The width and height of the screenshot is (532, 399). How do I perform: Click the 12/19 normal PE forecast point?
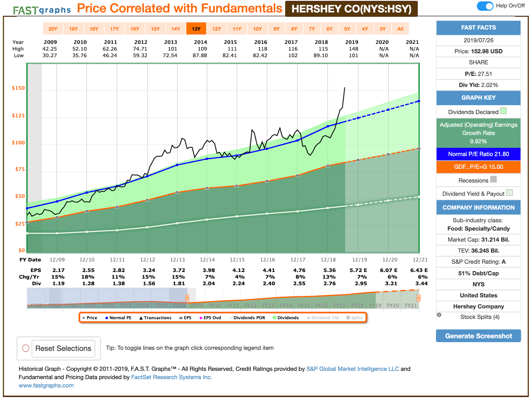point(358,118)
